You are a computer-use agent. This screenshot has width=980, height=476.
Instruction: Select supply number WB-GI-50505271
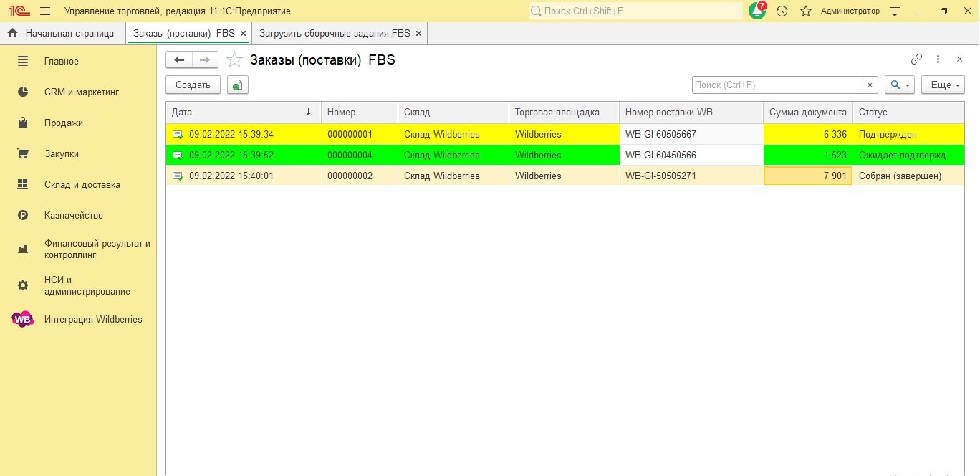click(x=691, y=176)
